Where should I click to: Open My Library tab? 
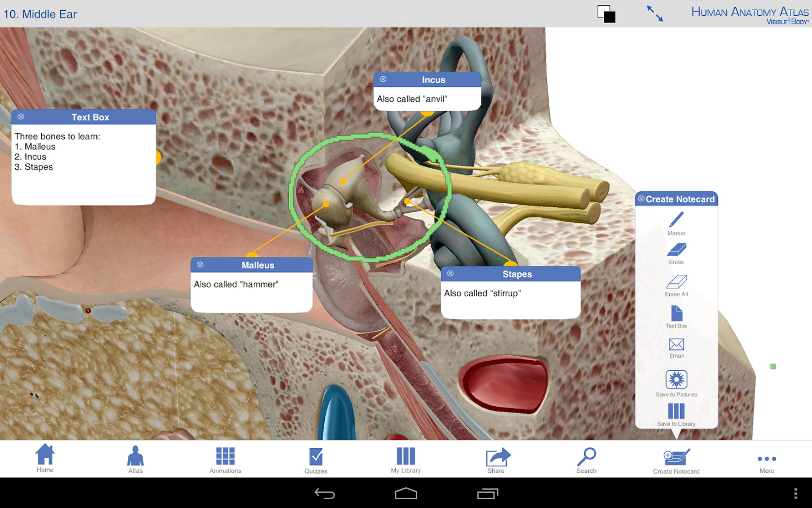(x=406, y=461)
